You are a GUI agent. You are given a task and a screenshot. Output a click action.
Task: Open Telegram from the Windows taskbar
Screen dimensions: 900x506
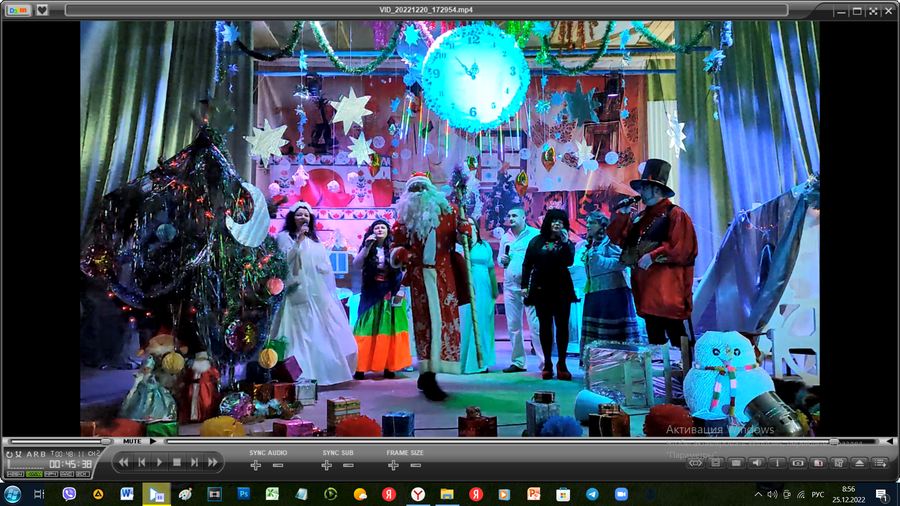click(x=592, y=494)
